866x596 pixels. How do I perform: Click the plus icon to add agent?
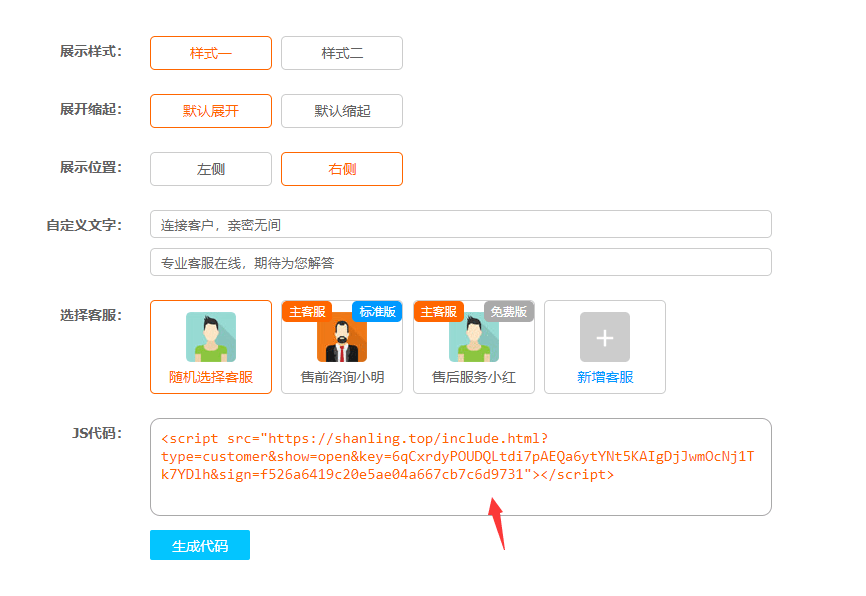tap(605, 337)
